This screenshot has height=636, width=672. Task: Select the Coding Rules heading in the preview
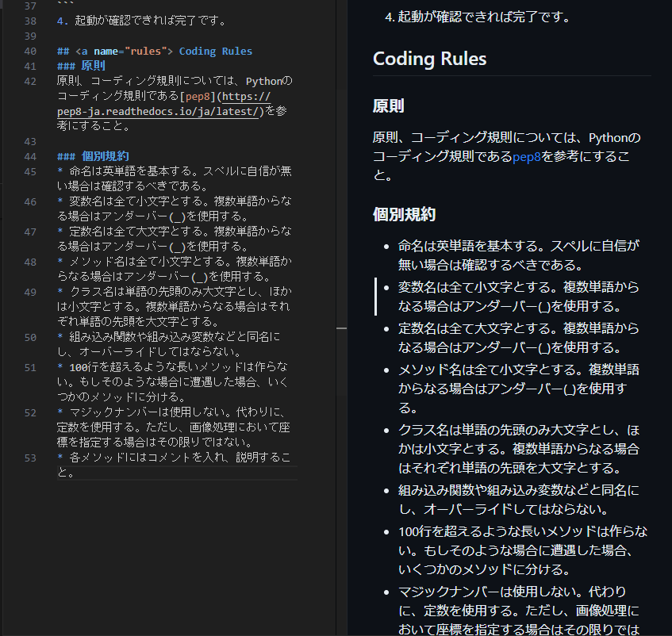point(429,59)
